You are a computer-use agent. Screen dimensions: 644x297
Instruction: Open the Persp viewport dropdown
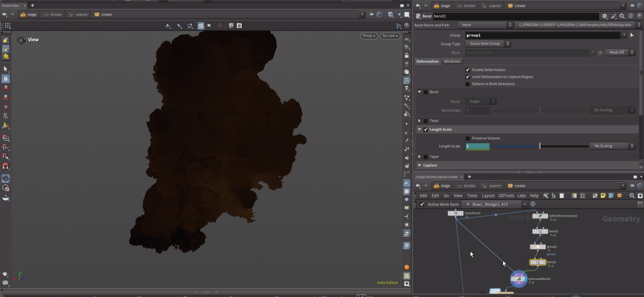tap(368, 36)
